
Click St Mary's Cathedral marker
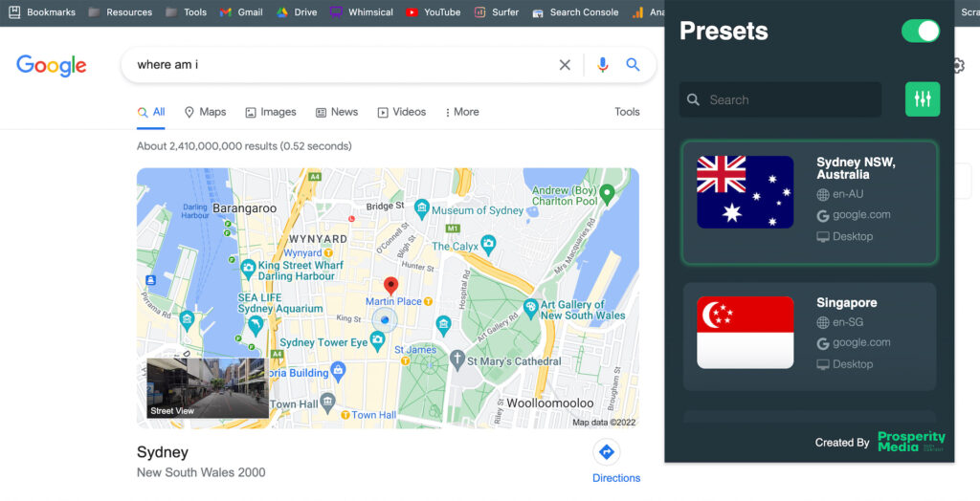point(457,359)
